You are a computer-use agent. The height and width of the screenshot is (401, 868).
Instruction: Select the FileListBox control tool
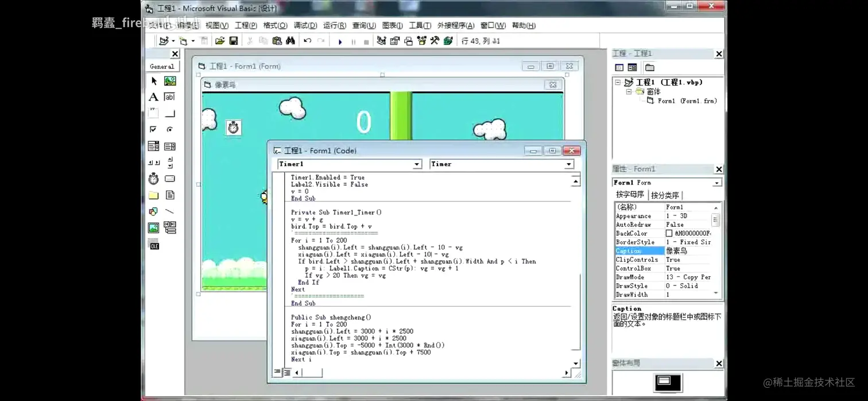170,195
